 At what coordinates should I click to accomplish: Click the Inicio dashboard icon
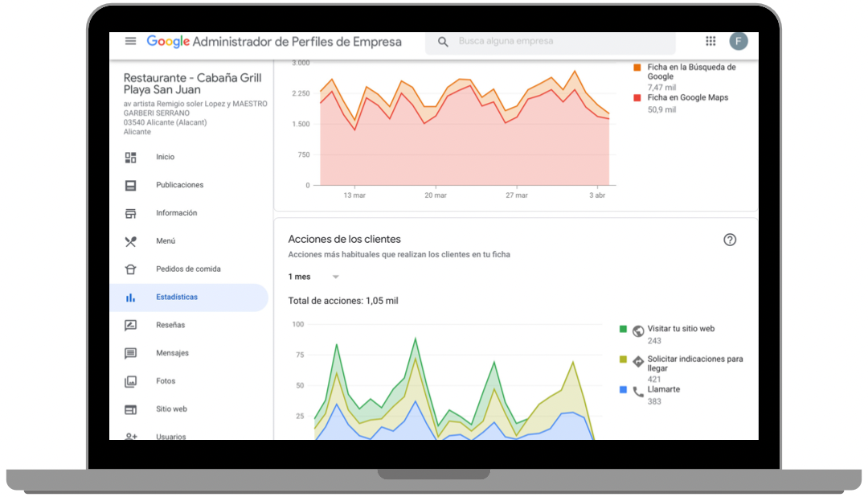(131, 158)
